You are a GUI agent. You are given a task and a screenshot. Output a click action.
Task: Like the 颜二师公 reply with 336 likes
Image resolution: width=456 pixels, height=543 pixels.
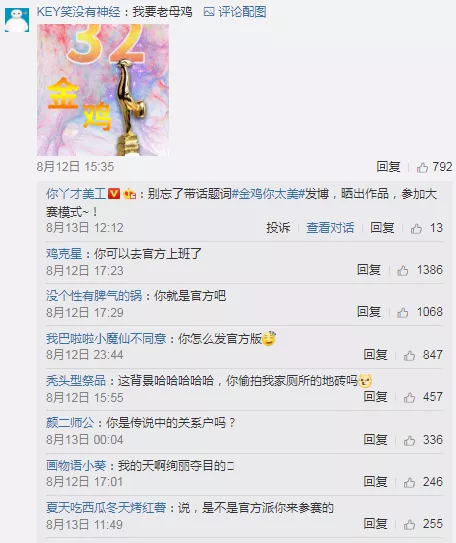tap(409, 440)
